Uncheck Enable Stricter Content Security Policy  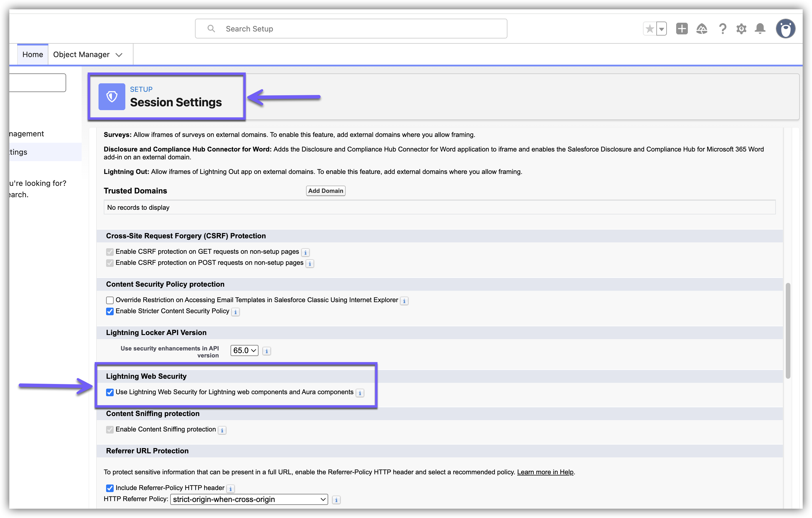(x=110, y=311)
